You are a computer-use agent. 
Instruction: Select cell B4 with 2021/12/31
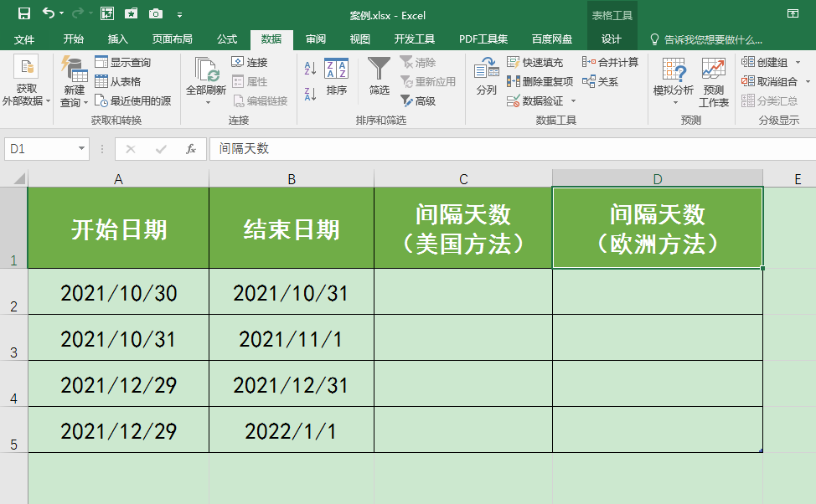click(x=292, y=383)
